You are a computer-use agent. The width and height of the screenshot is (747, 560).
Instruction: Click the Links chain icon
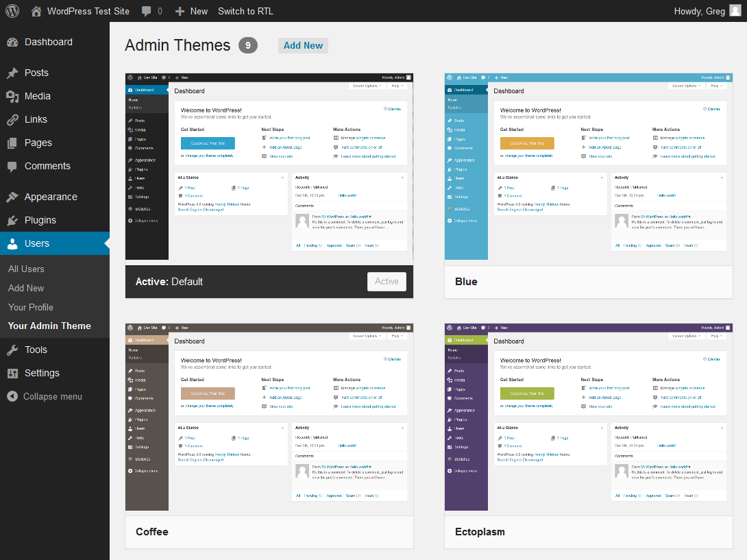point(12,120)
